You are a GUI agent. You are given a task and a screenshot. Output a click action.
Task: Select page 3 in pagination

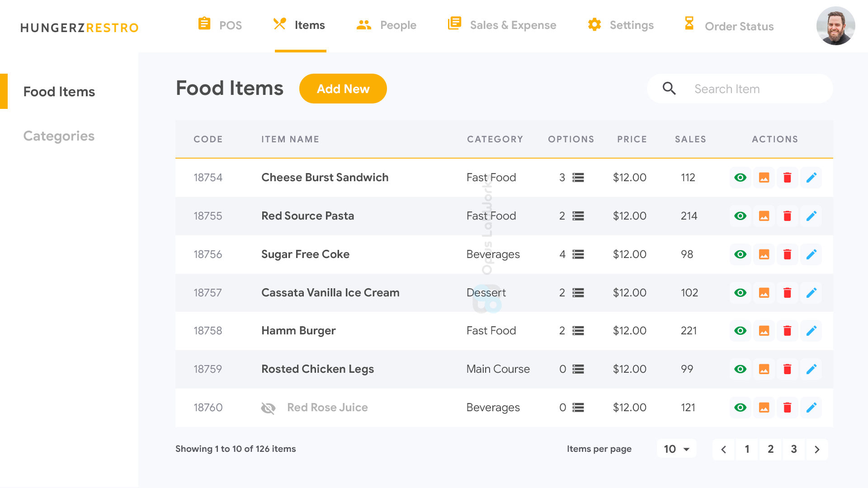[793, 450]
